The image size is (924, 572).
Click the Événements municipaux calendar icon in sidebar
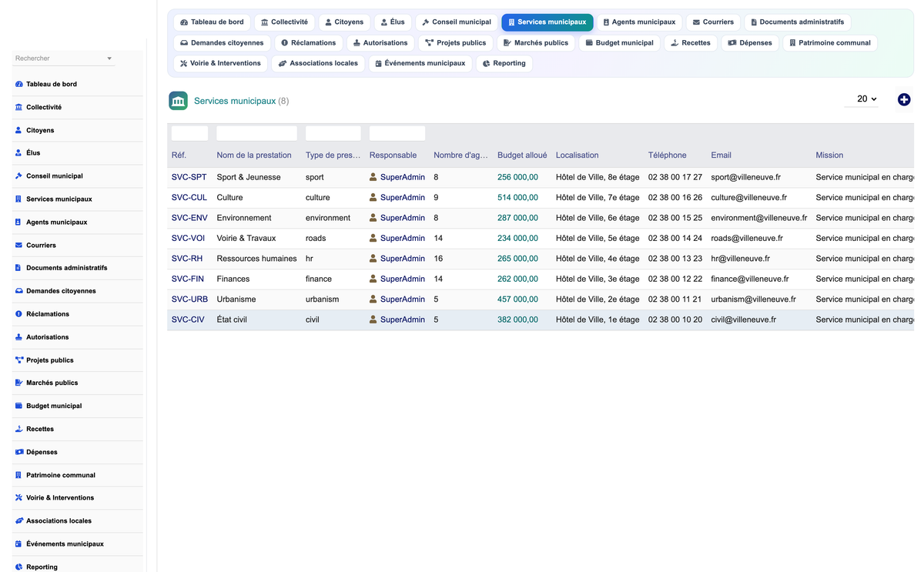18,544
